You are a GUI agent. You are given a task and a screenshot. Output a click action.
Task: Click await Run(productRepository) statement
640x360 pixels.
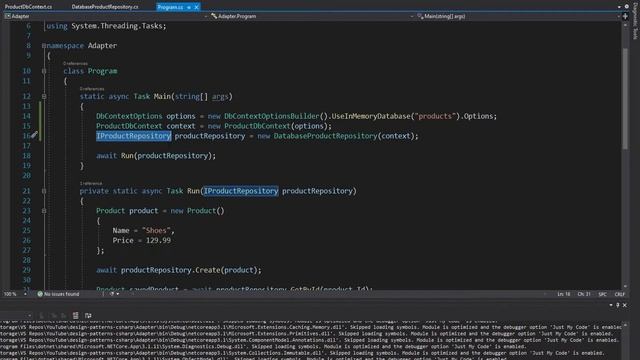pos(156,156)
